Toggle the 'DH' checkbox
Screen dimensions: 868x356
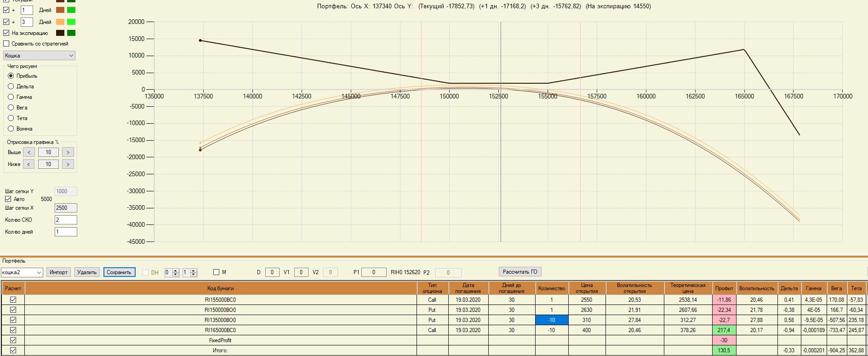(146, 272)
